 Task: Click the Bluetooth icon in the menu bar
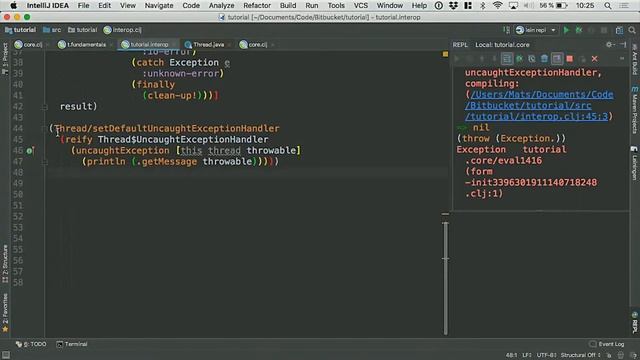click(x=483, y=6)
